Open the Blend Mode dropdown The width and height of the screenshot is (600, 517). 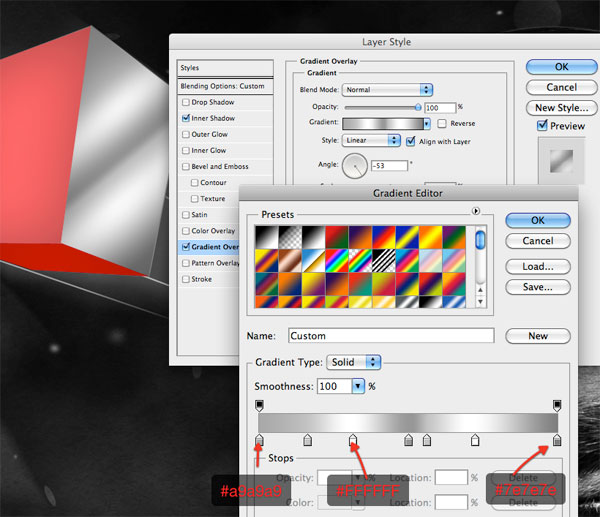(387, 90)
